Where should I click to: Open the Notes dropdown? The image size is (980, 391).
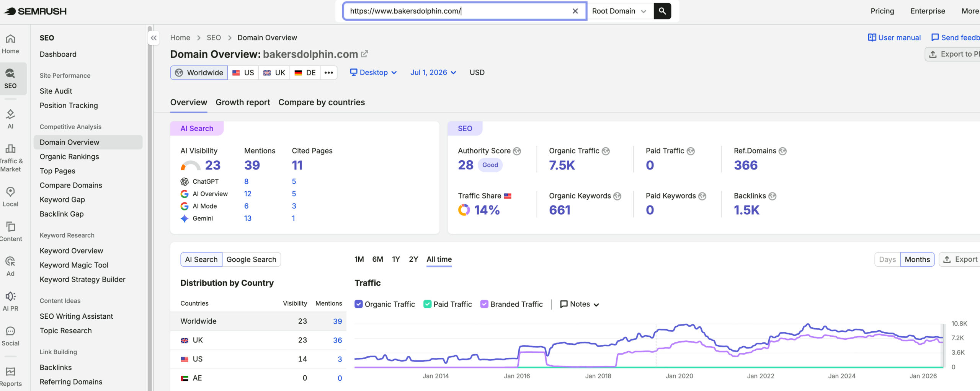point(579,304)
